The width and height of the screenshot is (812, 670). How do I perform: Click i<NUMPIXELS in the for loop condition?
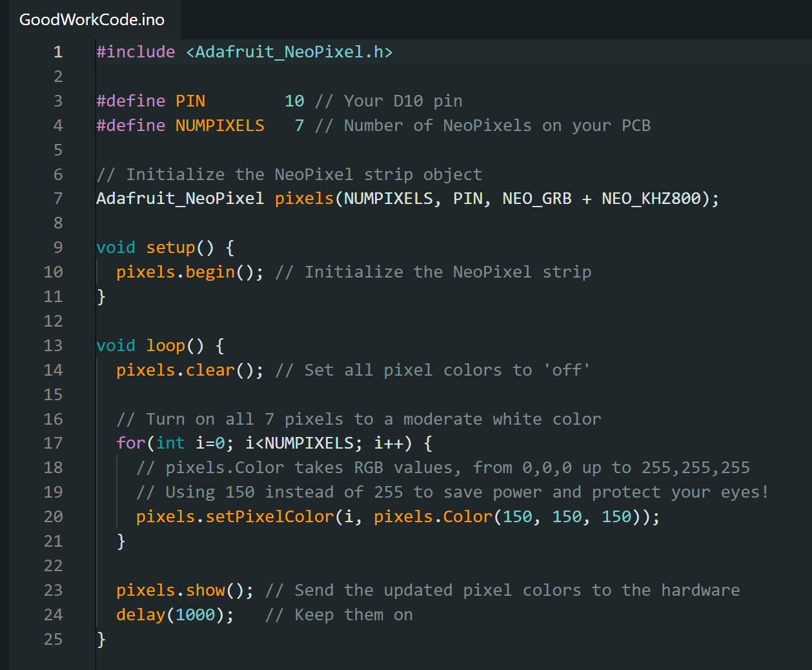click(x=299, y=443)
